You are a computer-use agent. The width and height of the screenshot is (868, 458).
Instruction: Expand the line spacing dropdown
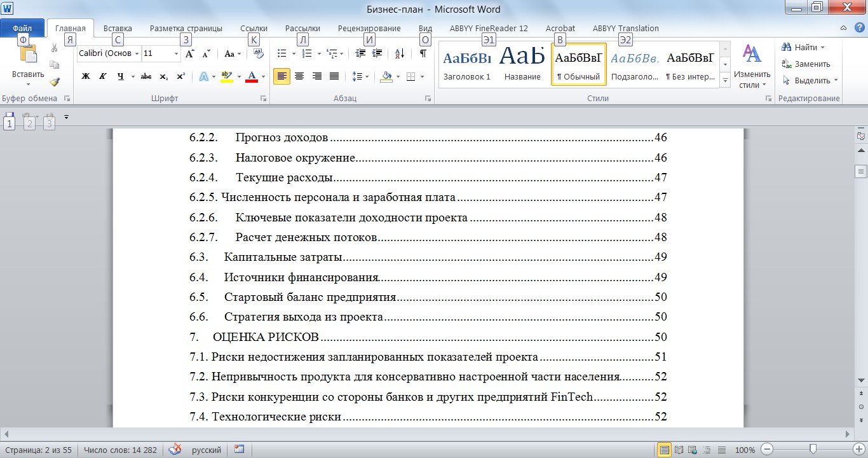tap(367, 76)
